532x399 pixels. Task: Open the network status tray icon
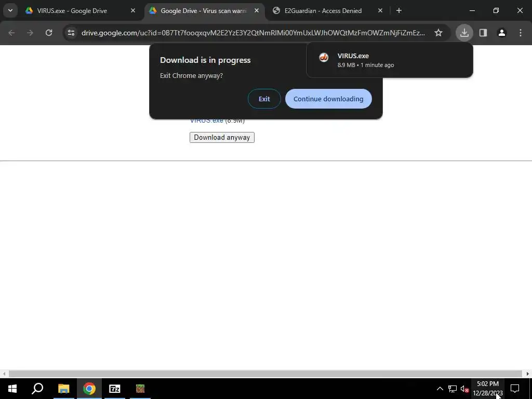click(x=453, y=389)
